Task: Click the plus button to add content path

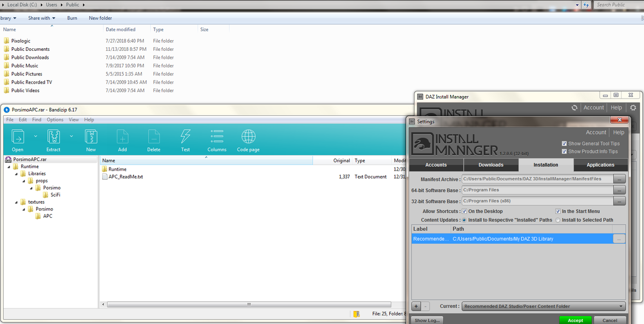Action: (416, 306)
